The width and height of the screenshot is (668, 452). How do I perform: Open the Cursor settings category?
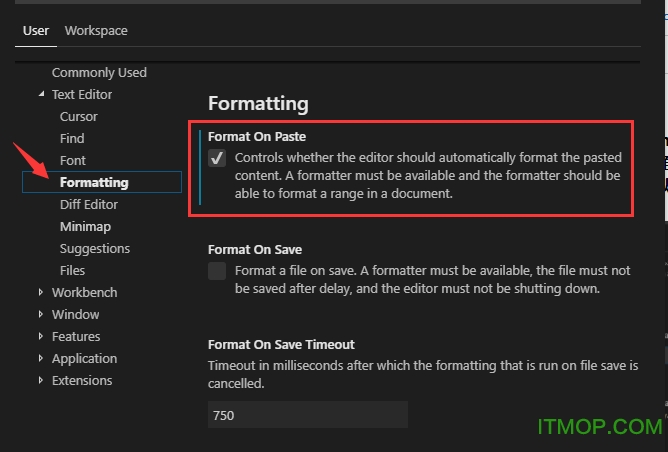[x=79, y=117]
